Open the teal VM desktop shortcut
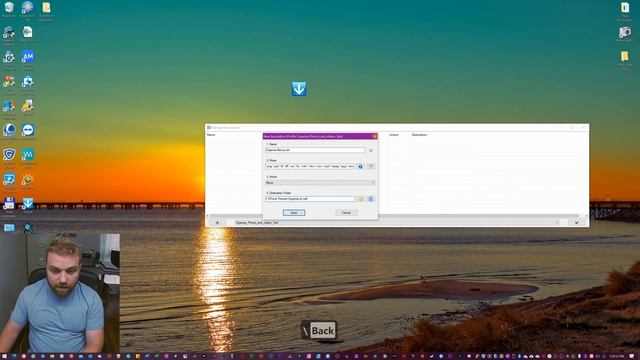The image size is (640, 360). [x=27, y=155]
